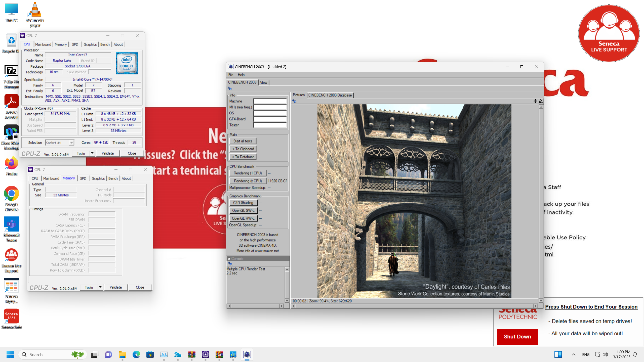Click Validate in the CPU-Z processor window
This screenshot has width=644, height=362.
coord(108,153)
